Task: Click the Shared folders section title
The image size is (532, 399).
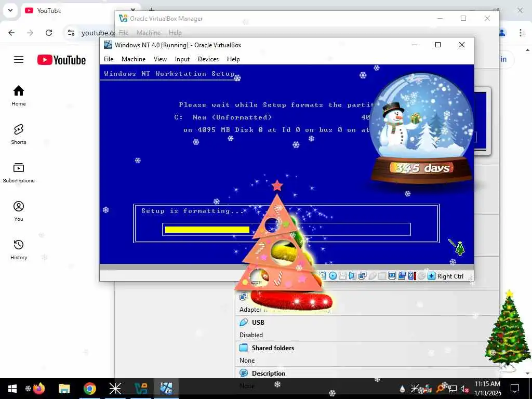Action: [273, 348]
